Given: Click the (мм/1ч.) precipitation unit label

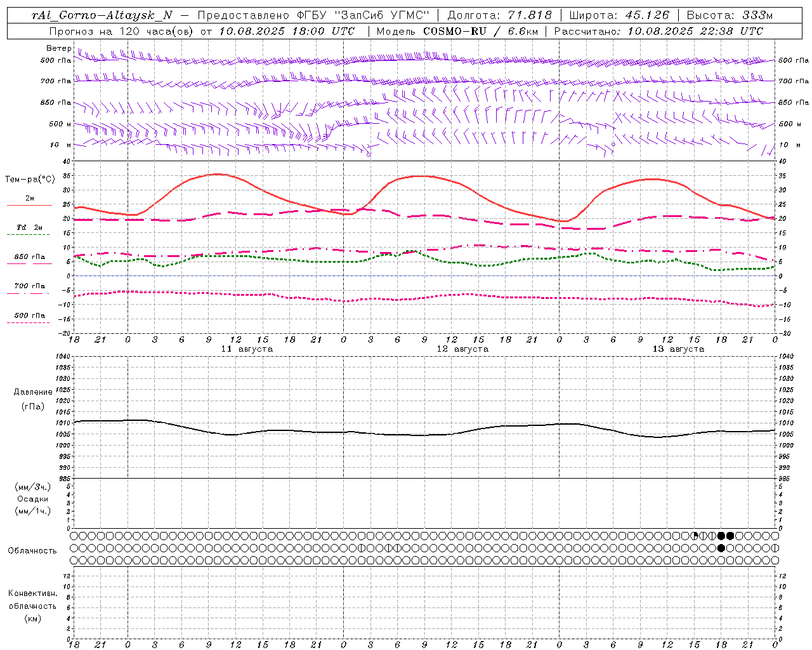Looking at the screenshot, I should pos(33,511).
